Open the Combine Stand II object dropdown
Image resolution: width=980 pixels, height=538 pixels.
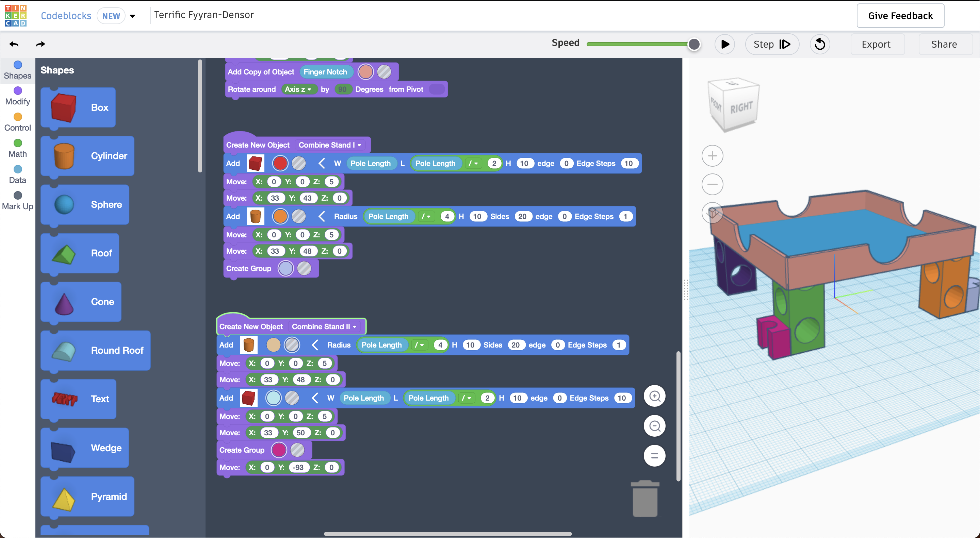(x=324, y=326)
